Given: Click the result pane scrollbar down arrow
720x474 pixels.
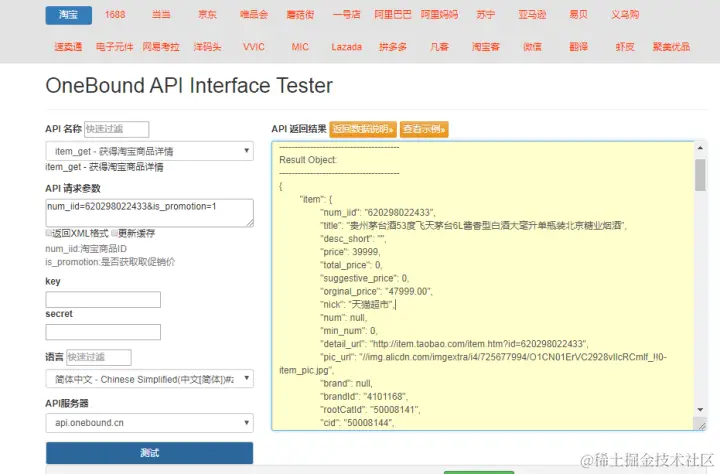Looking at the screenshot, I should coord(700,410).
